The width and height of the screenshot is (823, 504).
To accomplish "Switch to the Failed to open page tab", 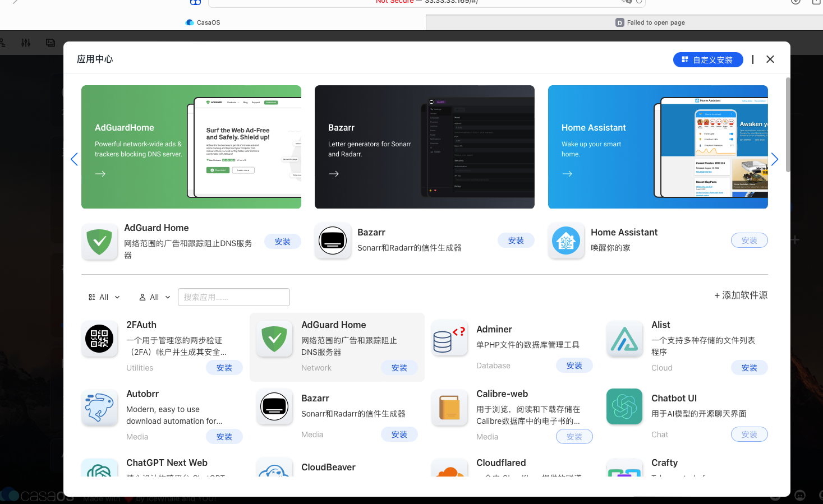I will click(x=655, y=22).
